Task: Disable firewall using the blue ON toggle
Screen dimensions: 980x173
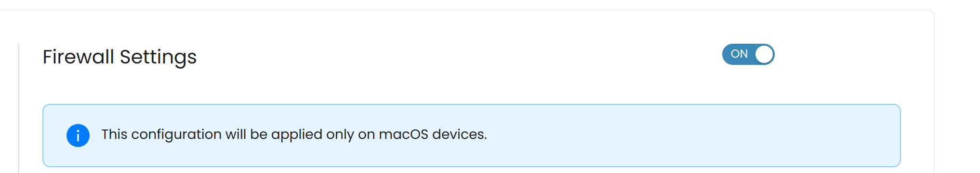Action: click(x=748, y=54)
